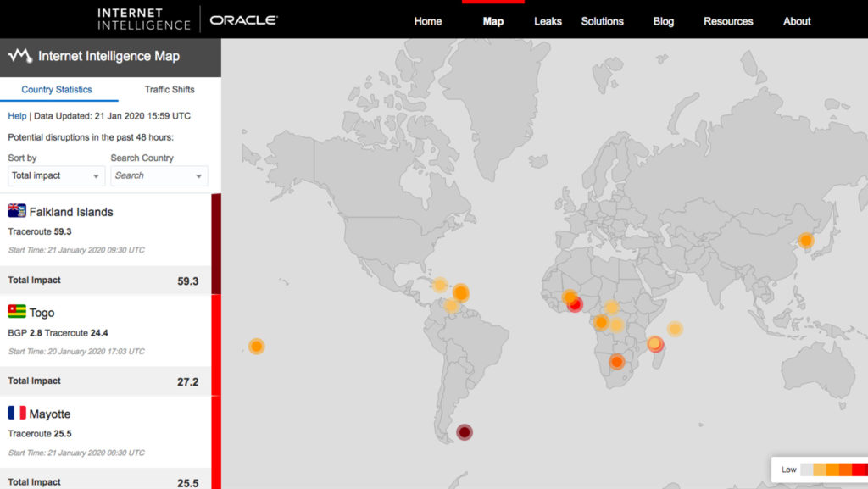Select the orange marker over southern Africa

617,362
